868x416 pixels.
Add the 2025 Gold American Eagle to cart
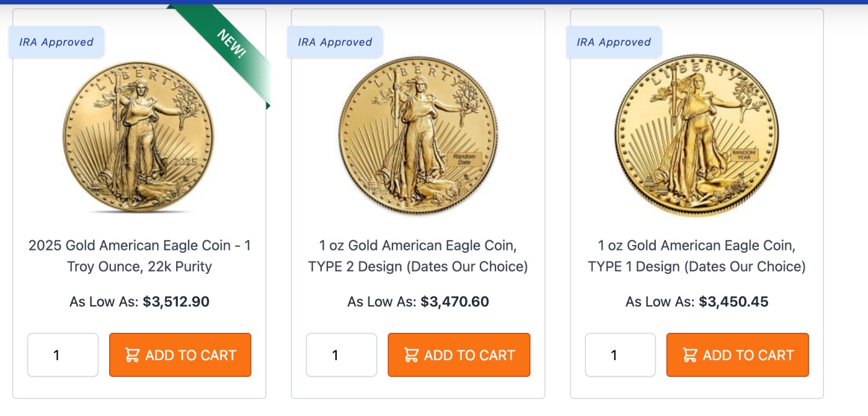pos(180,355)
